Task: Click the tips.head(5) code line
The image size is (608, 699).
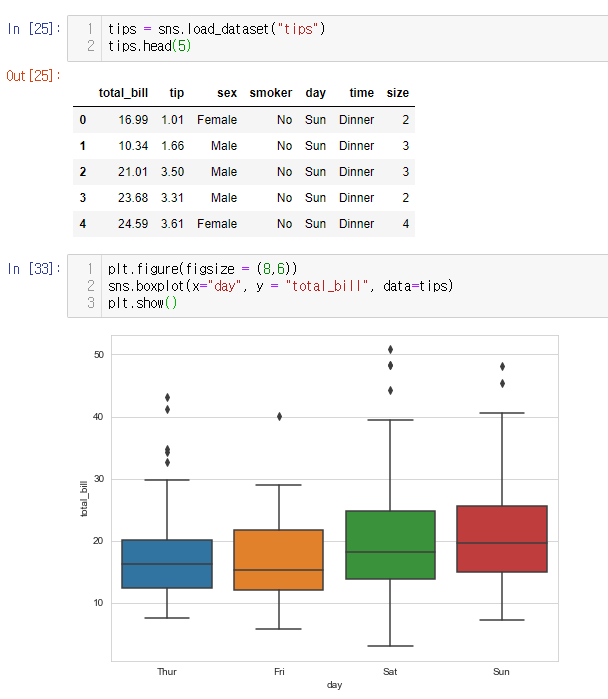Action: point(152,46)
